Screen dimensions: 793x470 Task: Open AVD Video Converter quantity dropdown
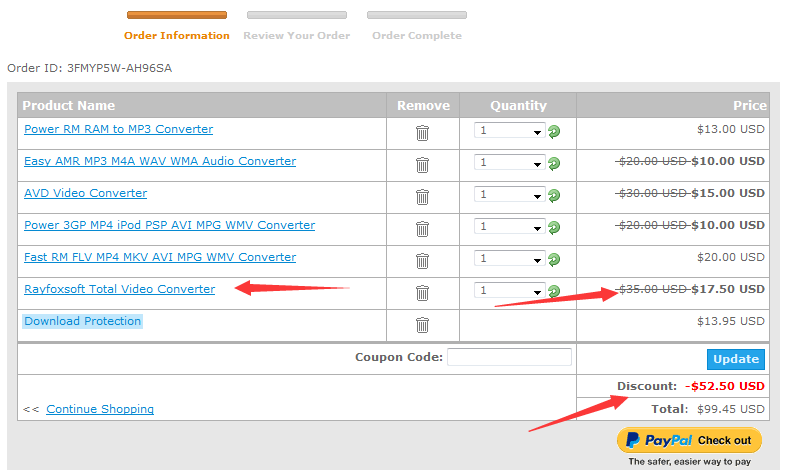tap(510, 194)
